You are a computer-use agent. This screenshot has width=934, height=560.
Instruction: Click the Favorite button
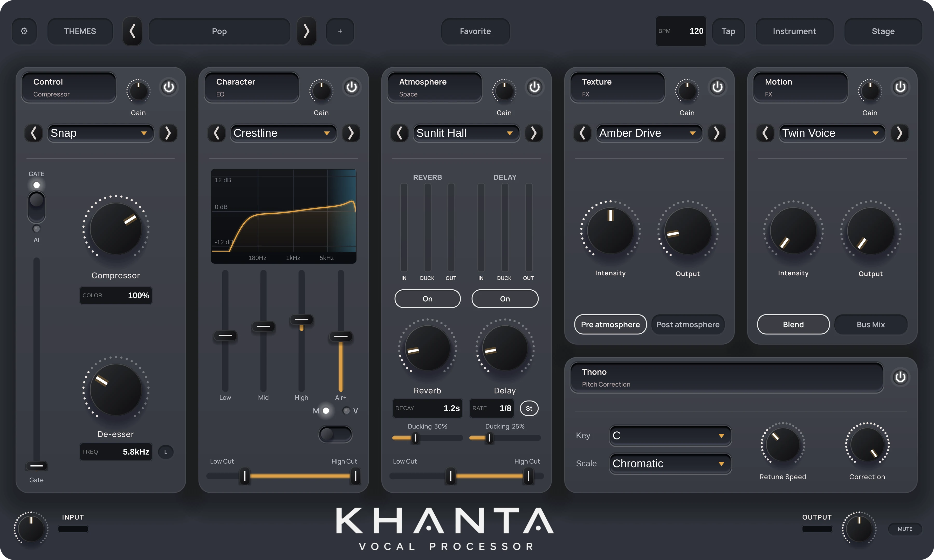[475, 31]
